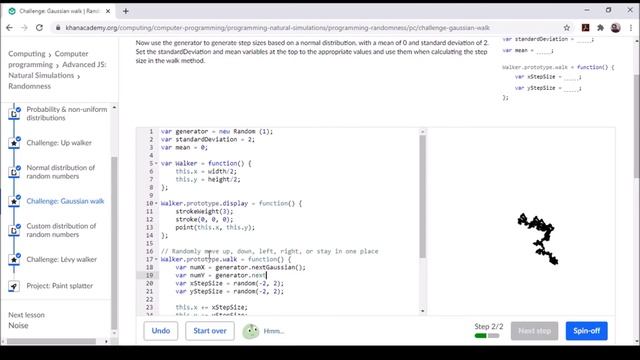
Task: Click the lesson list scroll up arrow
Action: point(114,108)
